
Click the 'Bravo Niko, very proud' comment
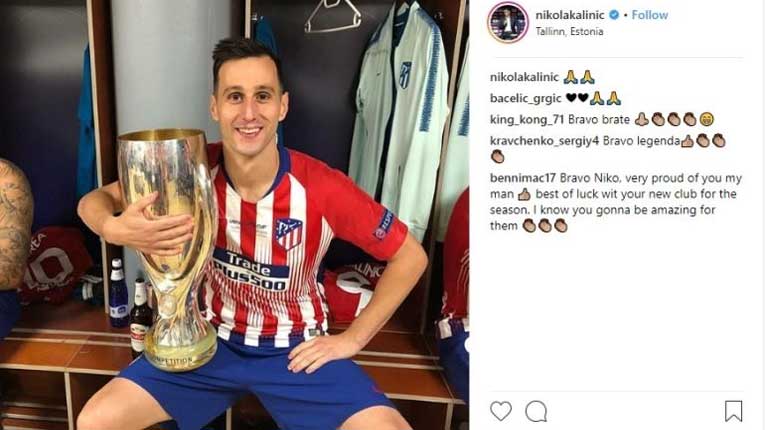tap(616, 202)
